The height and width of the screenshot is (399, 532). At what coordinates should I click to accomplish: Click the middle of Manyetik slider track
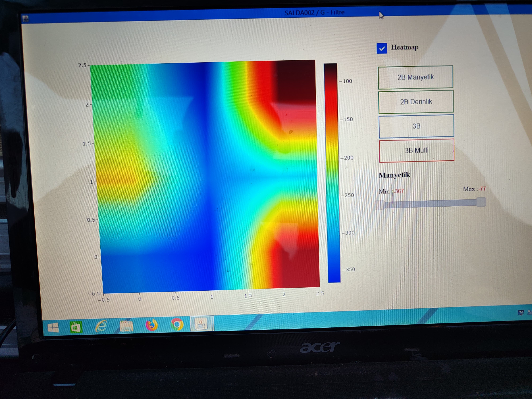pos(431,204)
